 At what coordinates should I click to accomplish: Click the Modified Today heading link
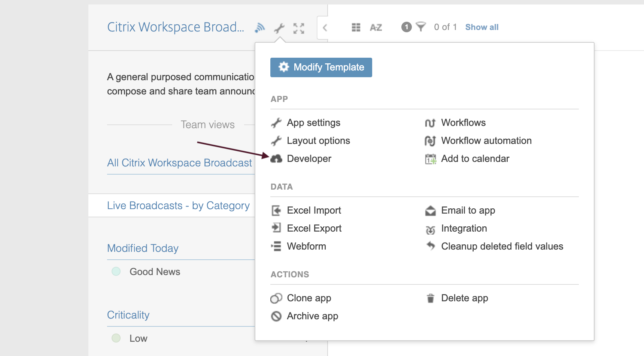coord(143,248)
